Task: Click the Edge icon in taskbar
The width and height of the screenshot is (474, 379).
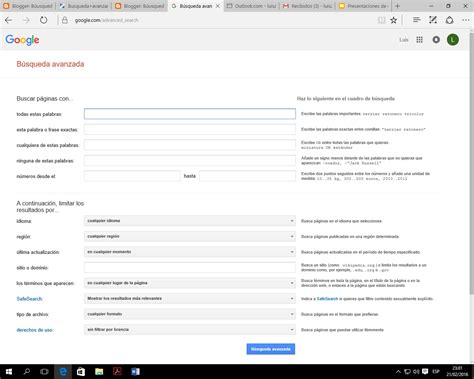Action: pyautogui.click(x=63, y=372)
